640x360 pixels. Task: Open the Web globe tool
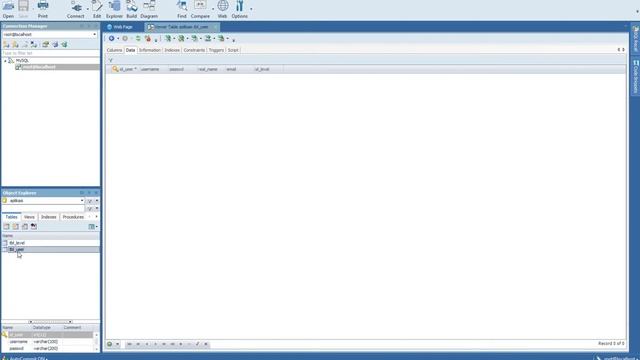pyautogui.click(x=222, y=9)
